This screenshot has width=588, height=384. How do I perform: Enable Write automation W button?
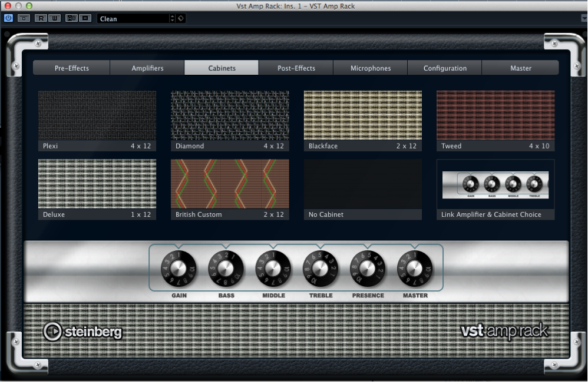(x=54, y=18)
